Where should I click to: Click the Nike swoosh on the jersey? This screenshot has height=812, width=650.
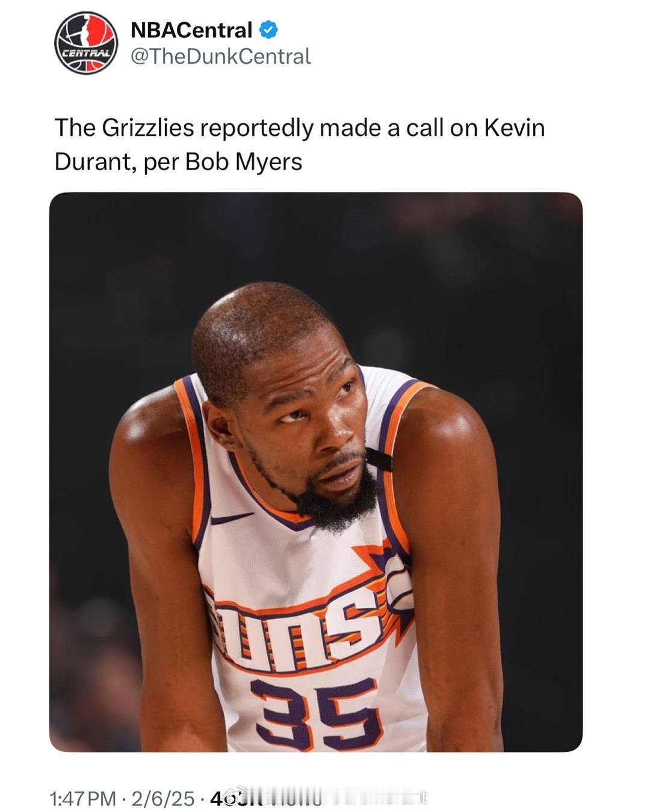tap(232, 517)
